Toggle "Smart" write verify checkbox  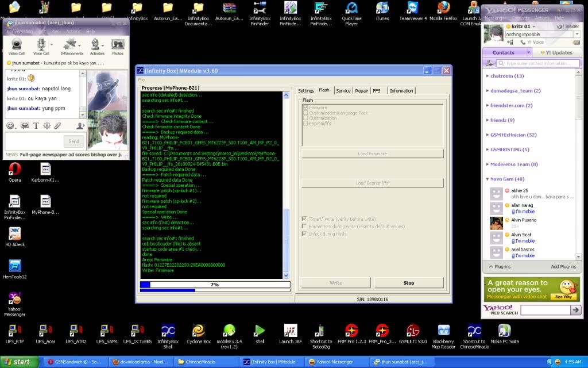tap(304, 218)
